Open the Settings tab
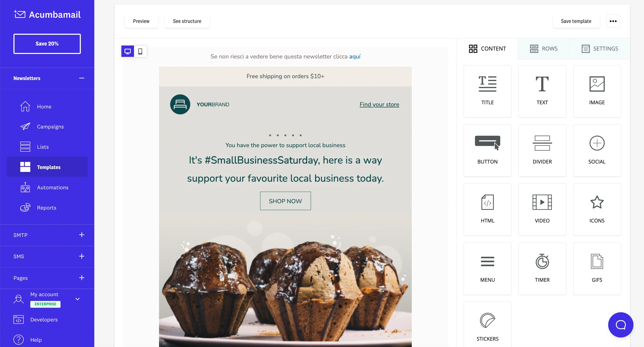This screenshot has height=347, width=644. pyautogui.click(x=600, y=49)
